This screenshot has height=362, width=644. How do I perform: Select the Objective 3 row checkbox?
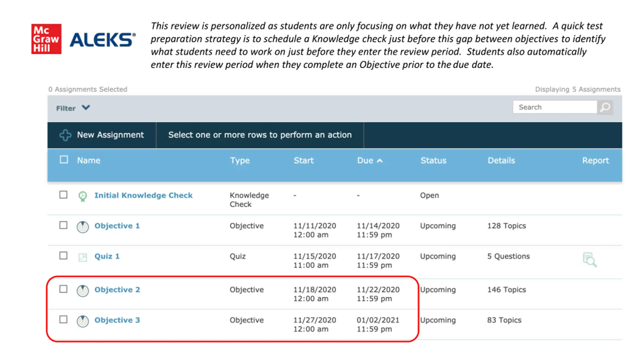click(x=63, y=319)
